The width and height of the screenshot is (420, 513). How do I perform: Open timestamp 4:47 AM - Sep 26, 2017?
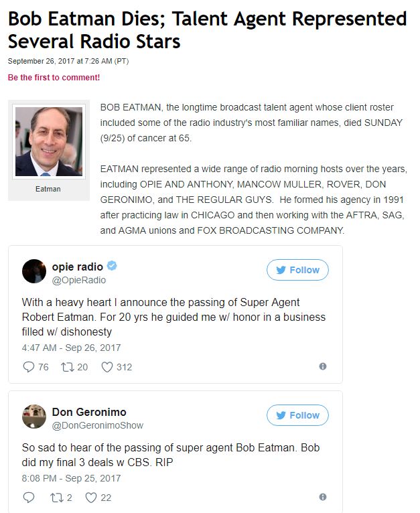pos(72,348)
